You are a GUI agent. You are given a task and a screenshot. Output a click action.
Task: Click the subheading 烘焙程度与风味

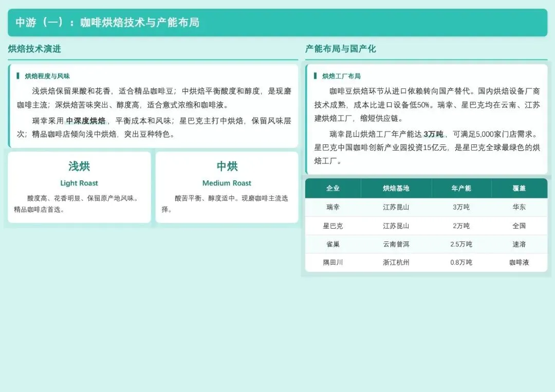(x=47, y=76)
